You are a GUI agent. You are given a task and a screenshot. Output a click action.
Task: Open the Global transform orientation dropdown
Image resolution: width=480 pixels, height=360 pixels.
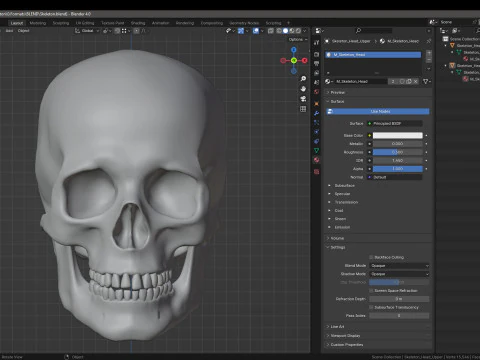click(87, 31)
